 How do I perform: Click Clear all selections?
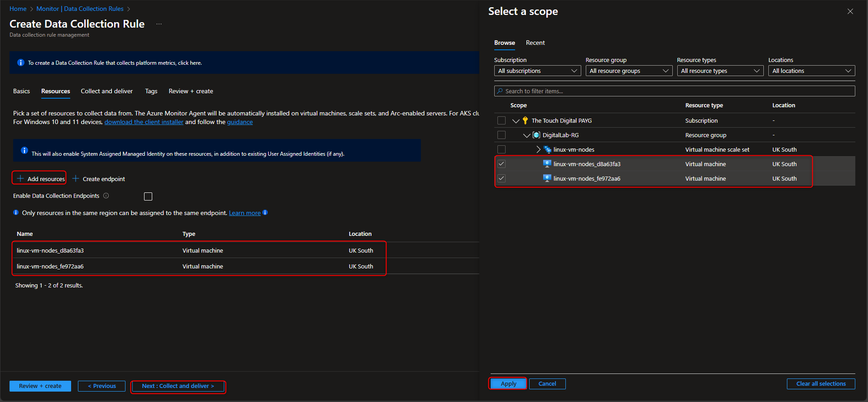point(821,383)
